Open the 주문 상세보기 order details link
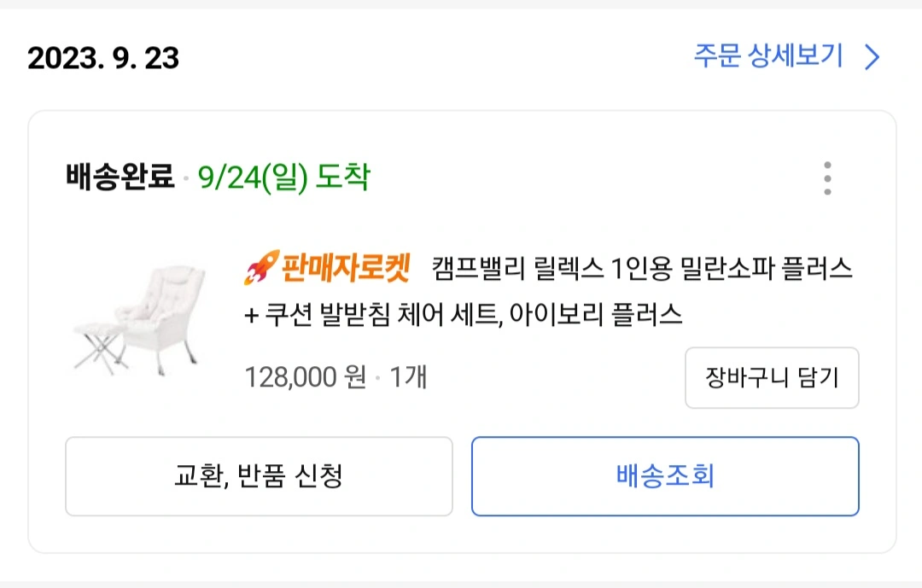Viewport: 922px width, 588px height. [x=767, y=57]
